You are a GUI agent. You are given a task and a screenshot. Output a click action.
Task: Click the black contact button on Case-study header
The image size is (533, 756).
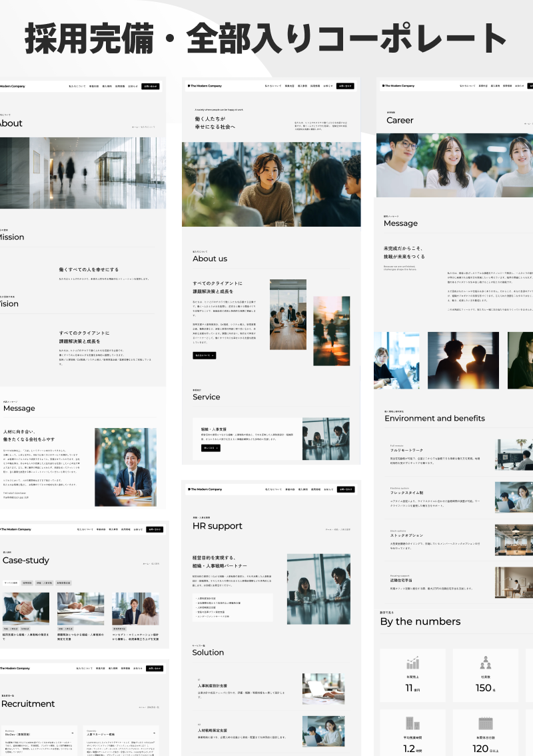click(155, 529)
